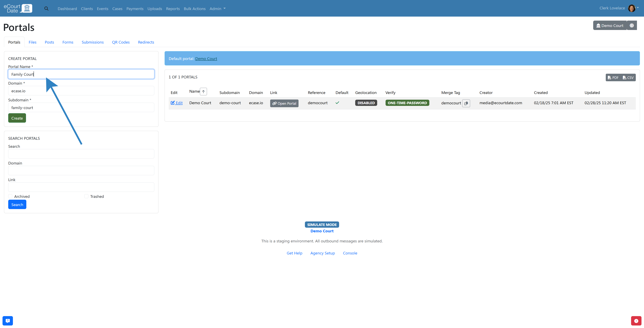Viewport: 644px width, 328px height.
Task: Click the default checkmark in Demo Court row
Action: click(x=337, y=103)
